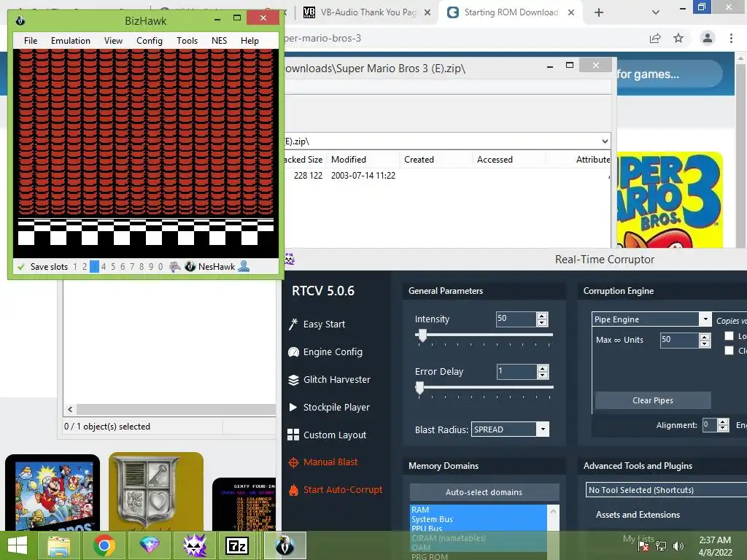Click the NesHawk core icon in status bar

pos(190,267)
